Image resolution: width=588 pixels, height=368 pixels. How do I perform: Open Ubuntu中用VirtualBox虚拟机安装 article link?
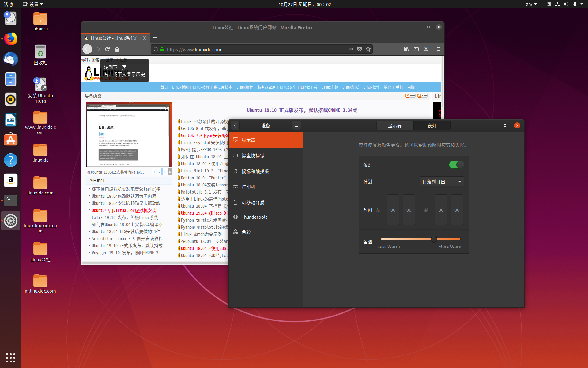(x=124, y=210)
